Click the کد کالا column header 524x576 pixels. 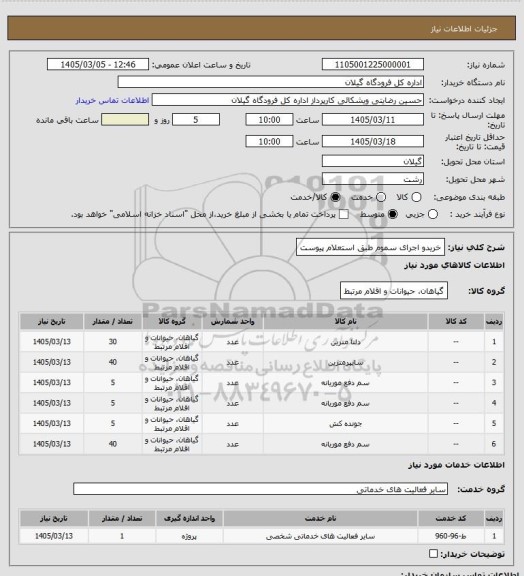click(x=456, y=321)
